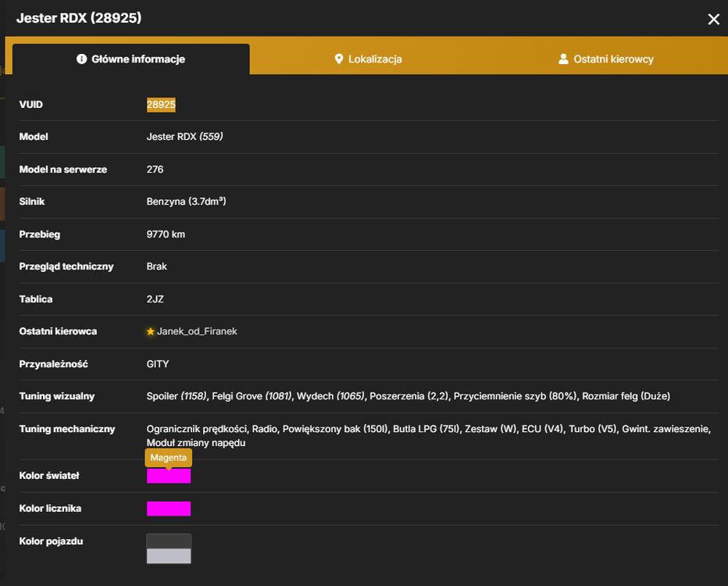Click the Turbo (V5) tuning entry
This screenshot has width=728, height=586.
pos(591,429)
